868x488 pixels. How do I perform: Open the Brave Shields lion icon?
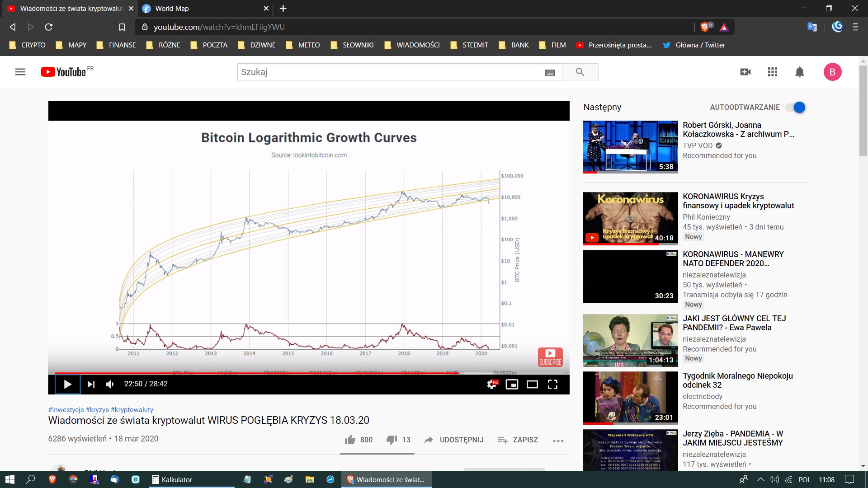[705, 27]
